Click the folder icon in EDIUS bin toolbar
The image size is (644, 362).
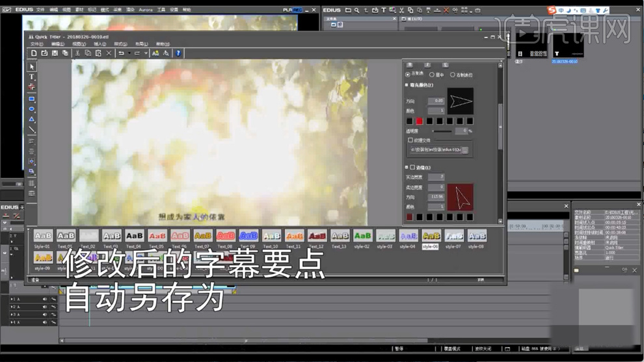(348, 10)
